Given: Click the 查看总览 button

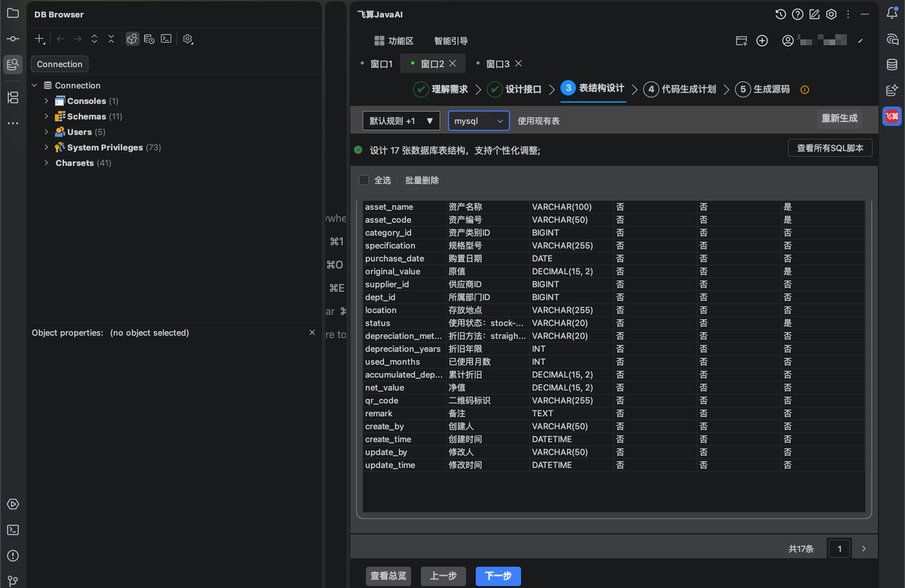Looking at the screenshot, I should [x=388, y=576].
